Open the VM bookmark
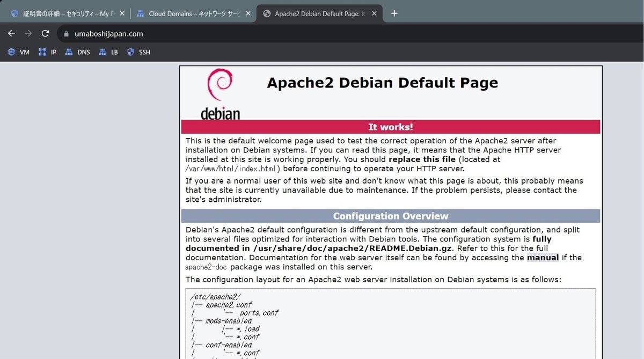The image size is (644, 359). 19,52
